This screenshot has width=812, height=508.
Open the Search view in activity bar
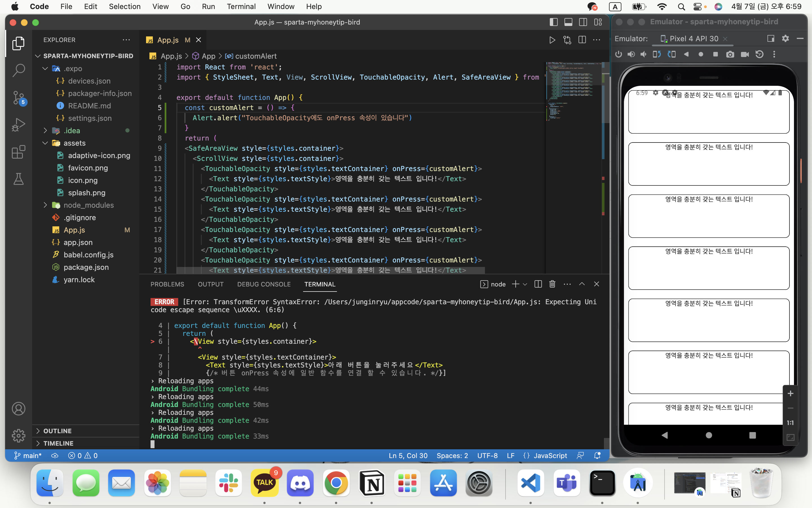point(18,70)
